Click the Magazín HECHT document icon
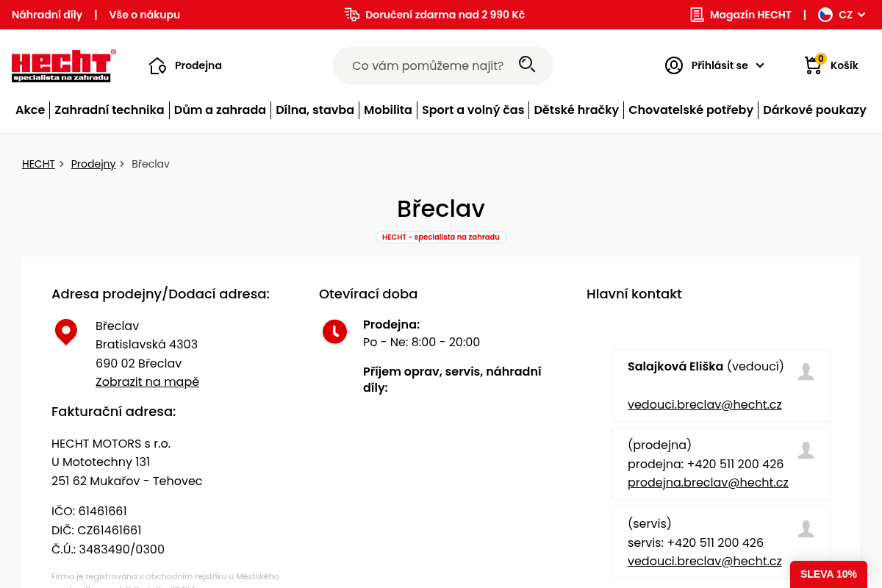 697,15
